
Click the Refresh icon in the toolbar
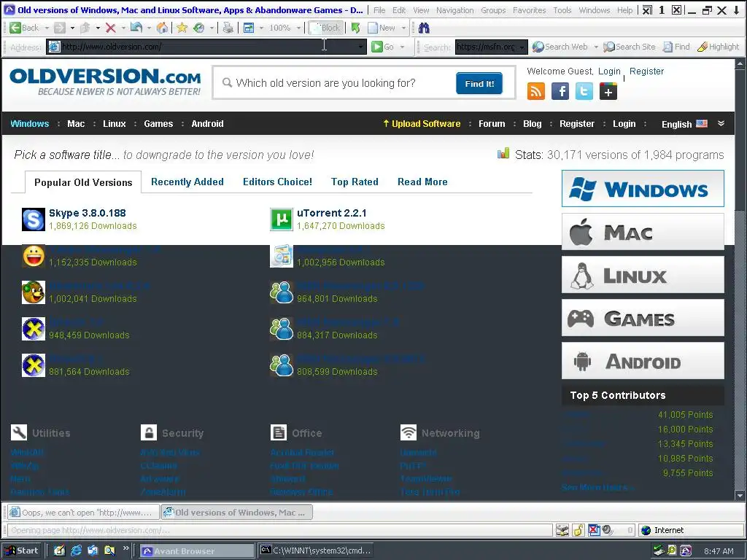point(136,28)
